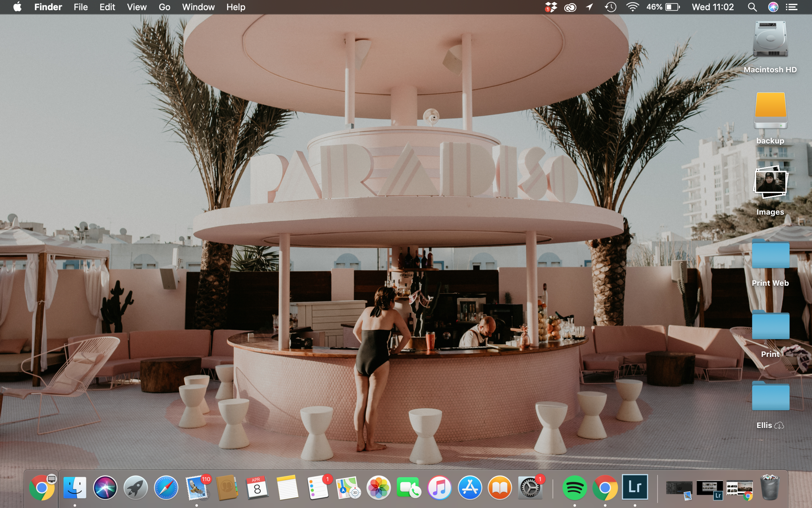Click the Dropbox menu bar icon

click(x=551, y=7)
